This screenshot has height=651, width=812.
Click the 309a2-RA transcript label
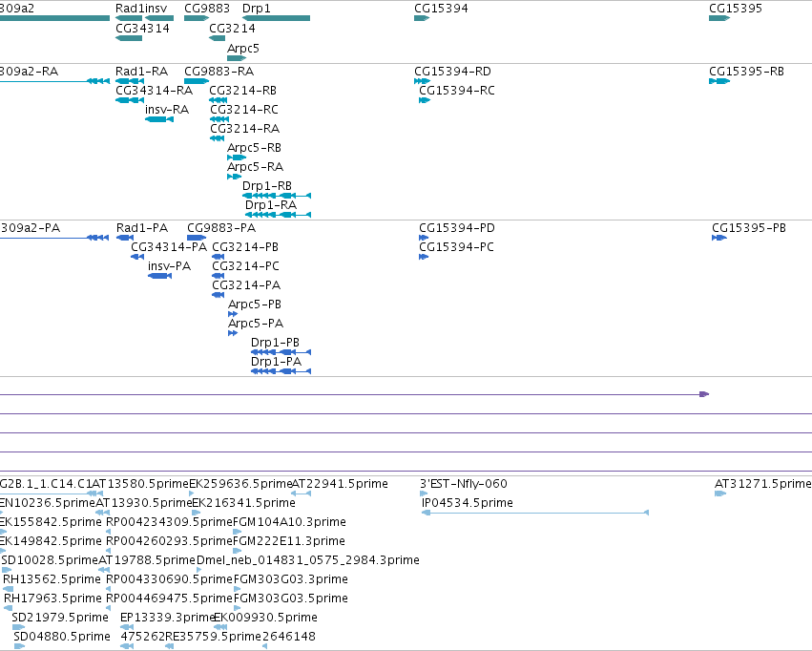(x=29, y=72)
